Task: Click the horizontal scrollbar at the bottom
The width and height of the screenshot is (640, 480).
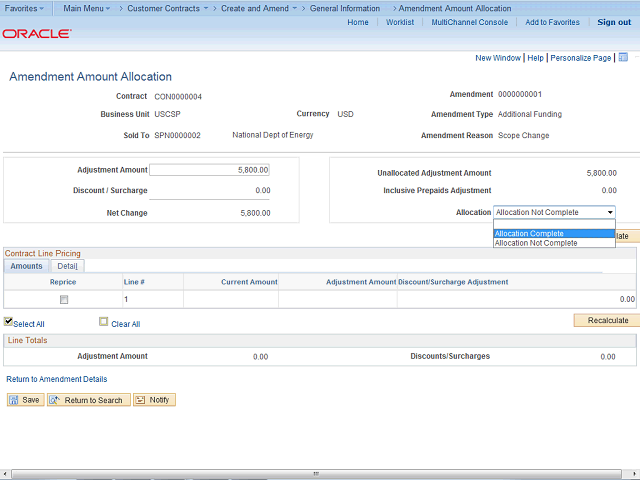Action: (x=314, y=474)
